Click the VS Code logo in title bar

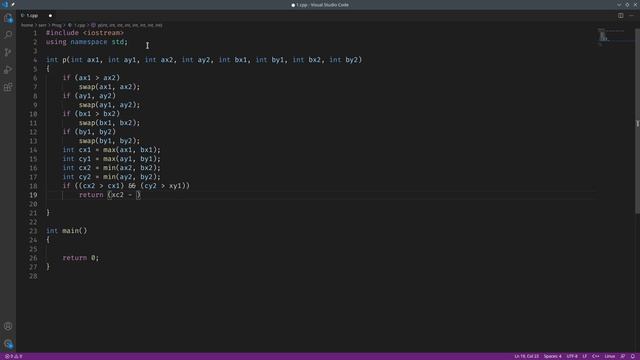tap(5, 4)
